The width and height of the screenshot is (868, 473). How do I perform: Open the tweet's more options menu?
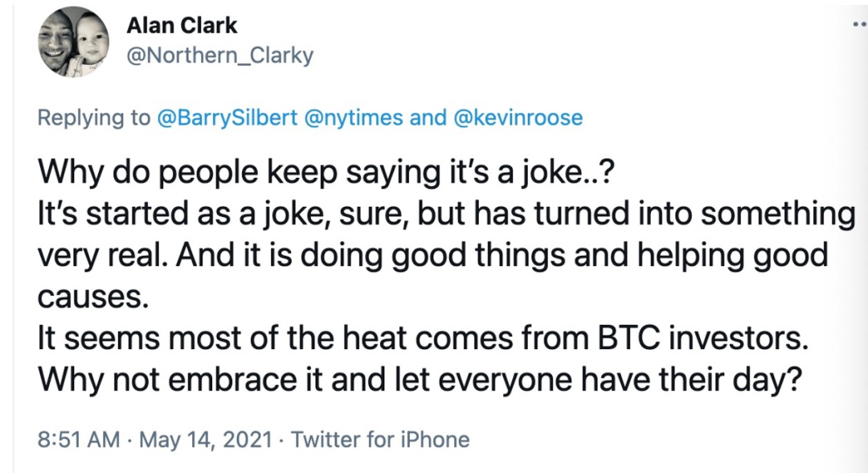pos(860,26)
